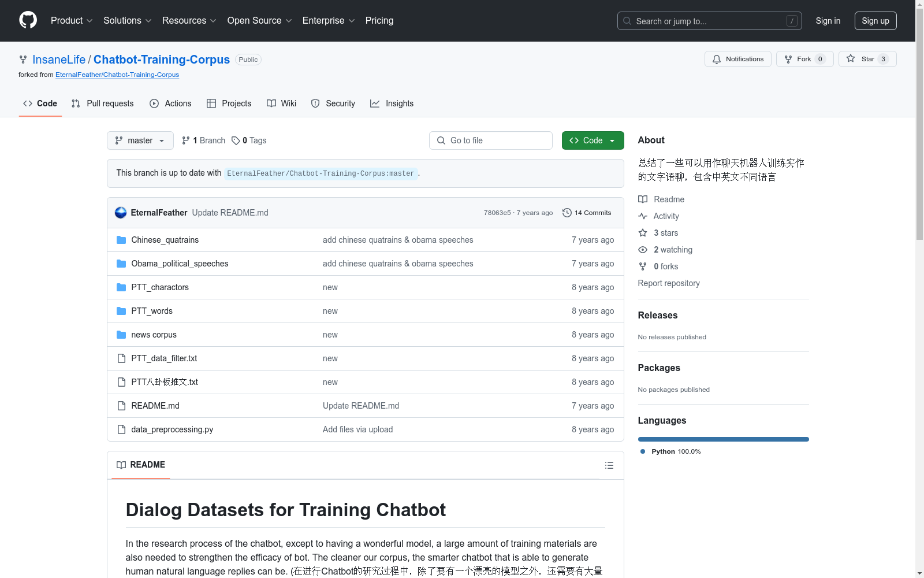924x578 pixels.
Task: Open the GitHub homepage logo
Action: (28, 20)
